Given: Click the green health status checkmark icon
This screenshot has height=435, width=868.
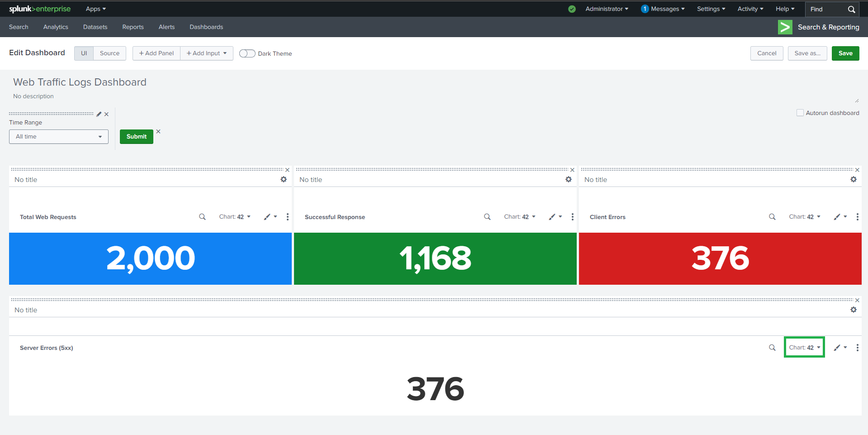Looking at the screenshot, I should (572, 9).
